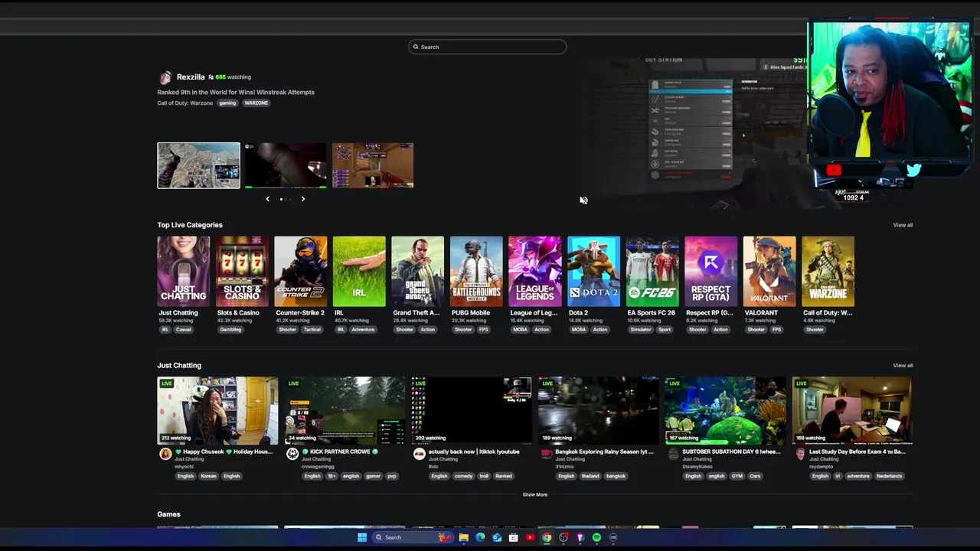
Task: Open the Happy Chuseok stream thumbnail
Action: point(218,411)
